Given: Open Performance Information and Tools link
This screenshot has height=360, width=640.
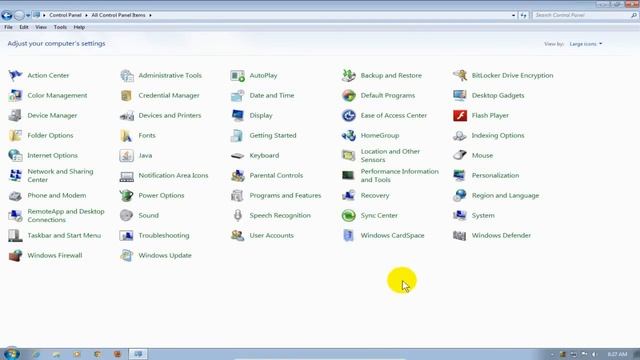Looking at the screenshot, I should tap(400, 176).
